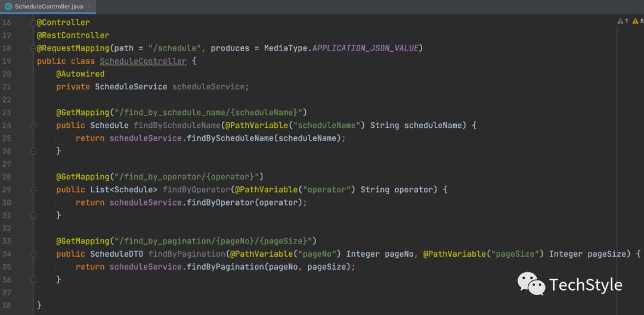The image size is (644, 315).
Task: Collapse the fold marker at line 16
Action: (x=33, y=23)
